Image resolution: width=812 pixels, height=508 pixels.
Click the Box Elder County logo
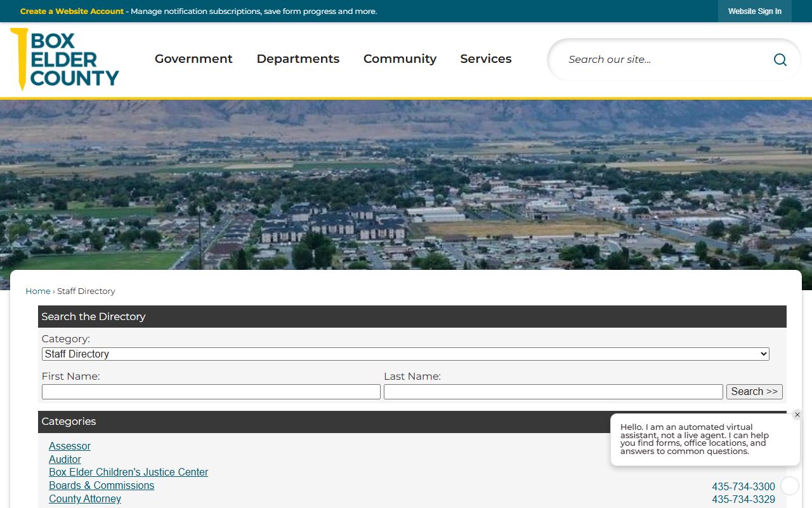tap(65, 59)
